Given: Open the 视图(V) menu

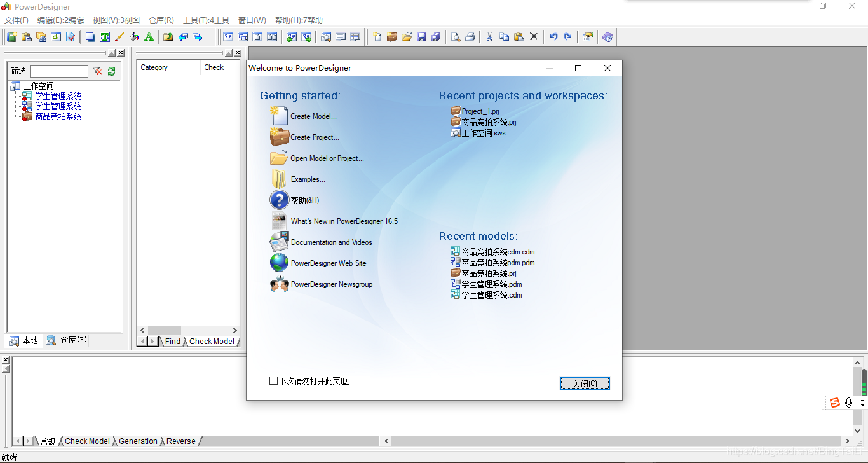Looking at the screenshot, I should point(116,20).
